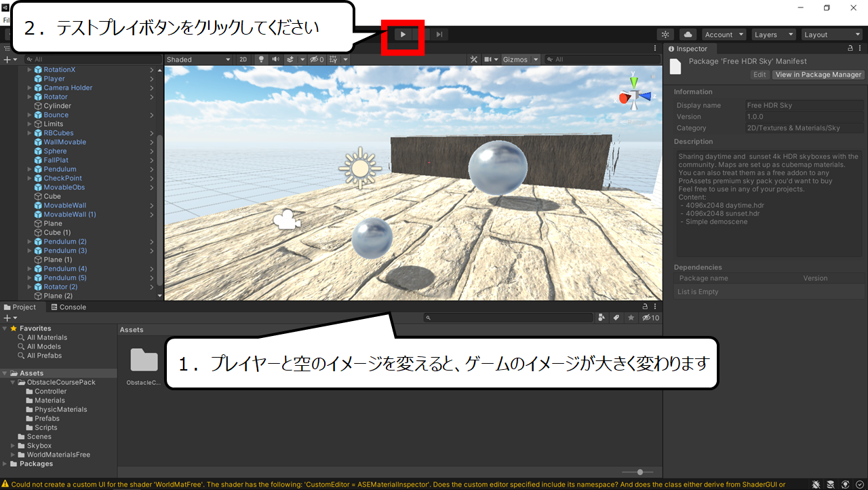
Task: Lock the Project panel
Action: click(x=645, y=307)
